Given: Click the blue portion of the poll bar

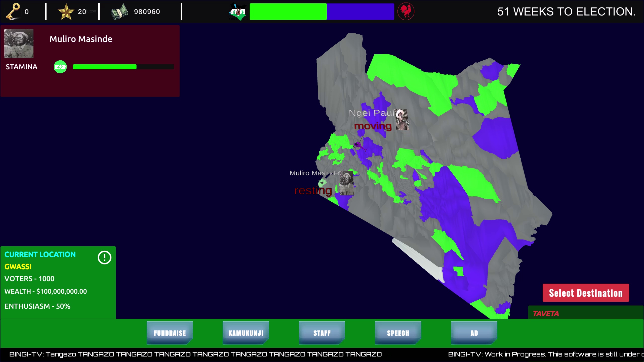Looking at the screenshot, I should point(360,12).
